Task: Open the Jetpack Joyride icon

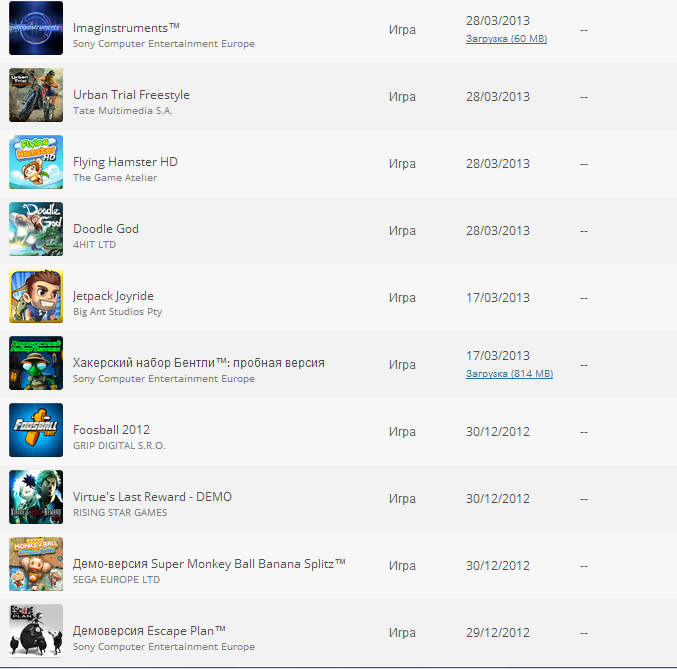Action: (36, 296)
